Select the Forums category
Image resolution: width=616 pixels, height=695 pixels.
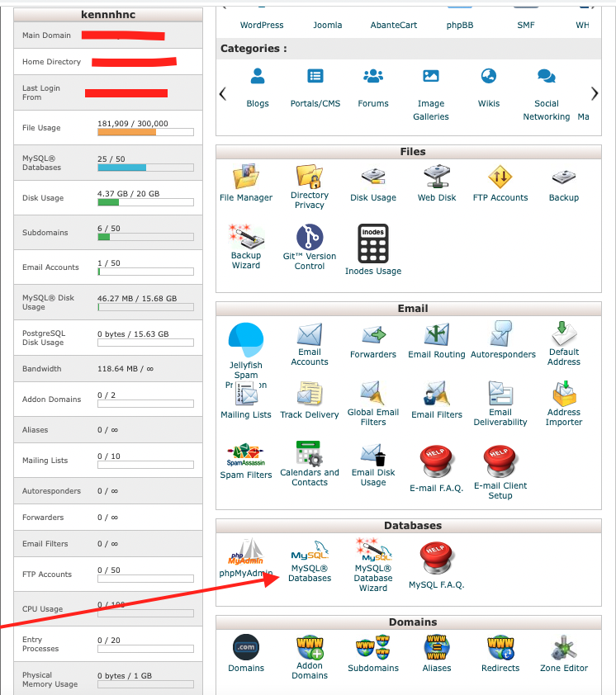(x=373, y=87)
